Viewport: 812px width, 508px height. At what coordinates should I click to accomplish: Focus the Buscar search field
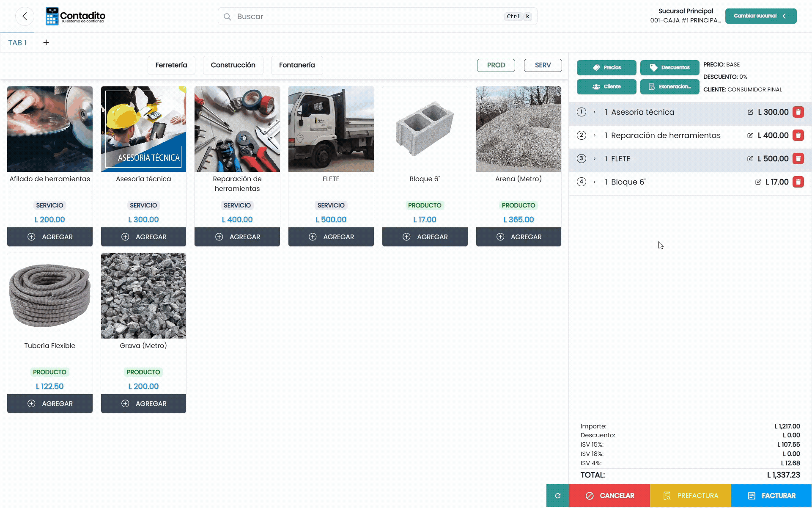pyautogui.click(x=377, y=17)
